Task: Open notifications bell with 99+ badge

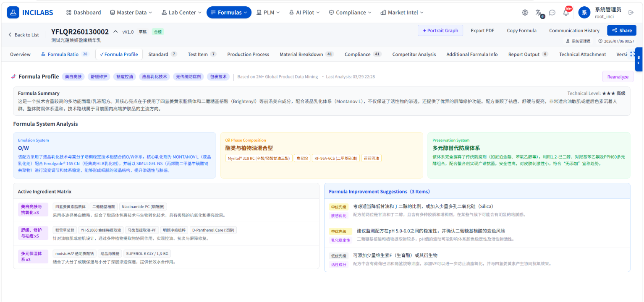Action: 566,12
